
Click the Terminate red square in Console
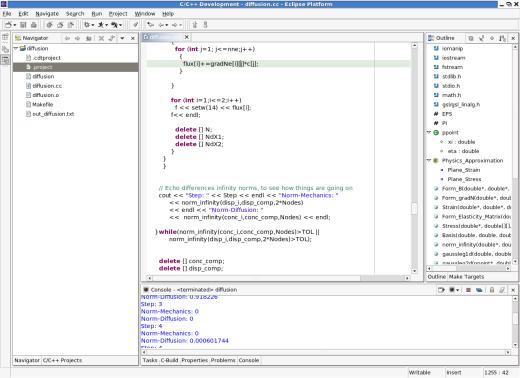[x=468, y=290]
